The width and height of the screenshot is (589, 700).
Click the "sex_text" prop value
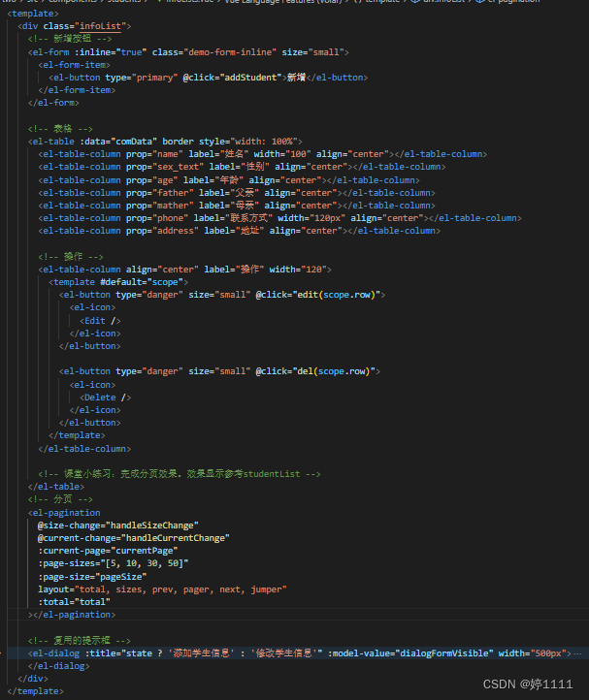point(178,167)
